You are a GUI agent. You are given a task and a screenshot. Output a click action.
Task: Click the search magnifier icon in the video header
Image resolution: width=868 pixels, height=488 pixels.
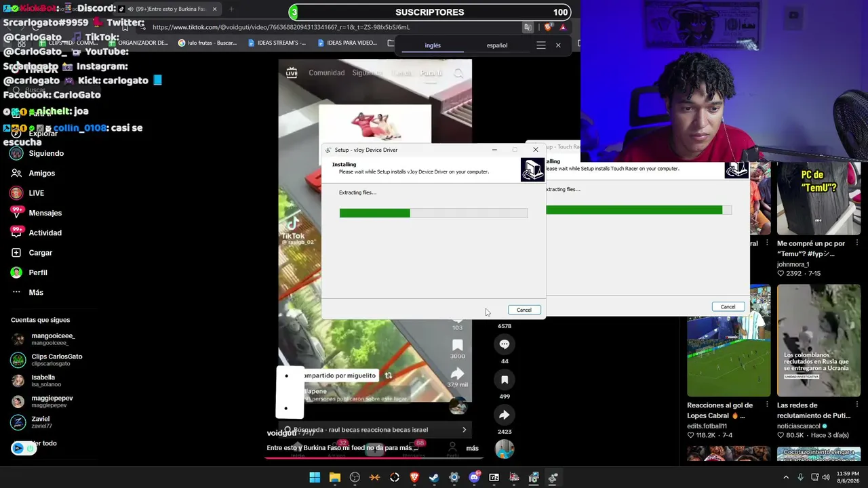[458, 73]
